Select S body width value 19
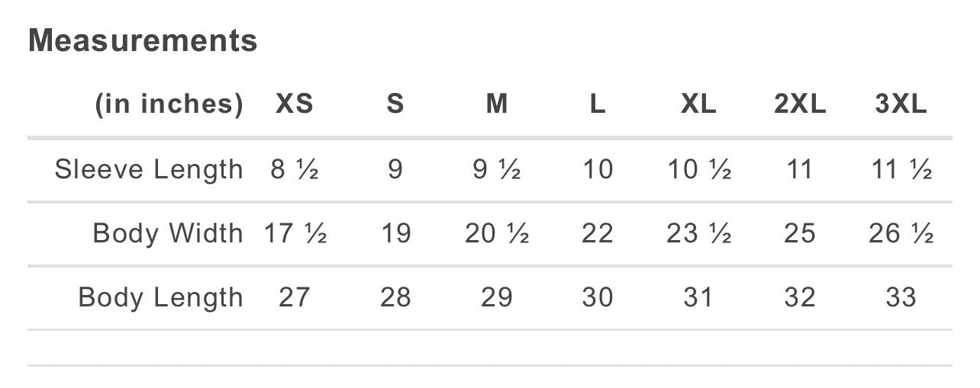The image size is (980, 388). pyautogui.click(x=395, y=233)
